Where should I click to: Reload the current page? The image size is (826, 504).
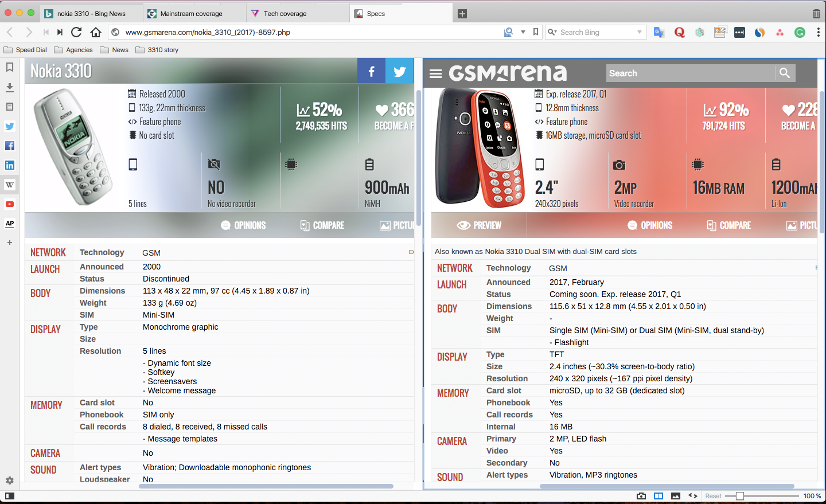(x=76, y=32)
